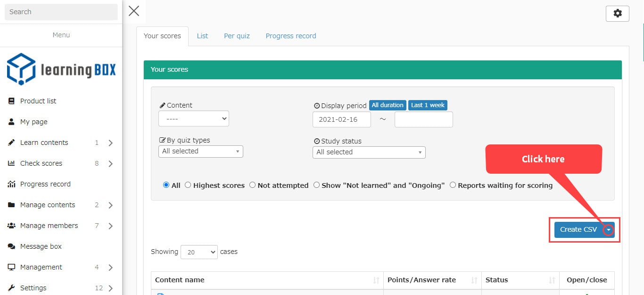The width and height of the screenshot is (644, 295).
Task: Click the sidebar Search field
Action: 61,12
